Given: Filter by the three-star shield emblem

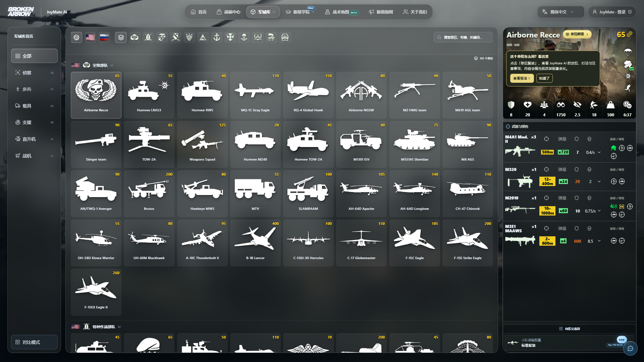Looking at the screenshot, I should tap(189, 37).
